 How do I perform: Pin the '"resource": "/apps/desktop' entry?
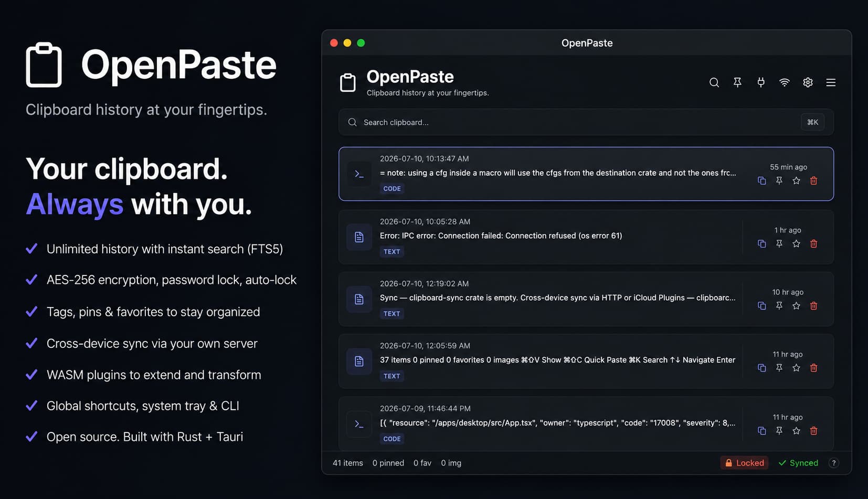coord(779,431)
